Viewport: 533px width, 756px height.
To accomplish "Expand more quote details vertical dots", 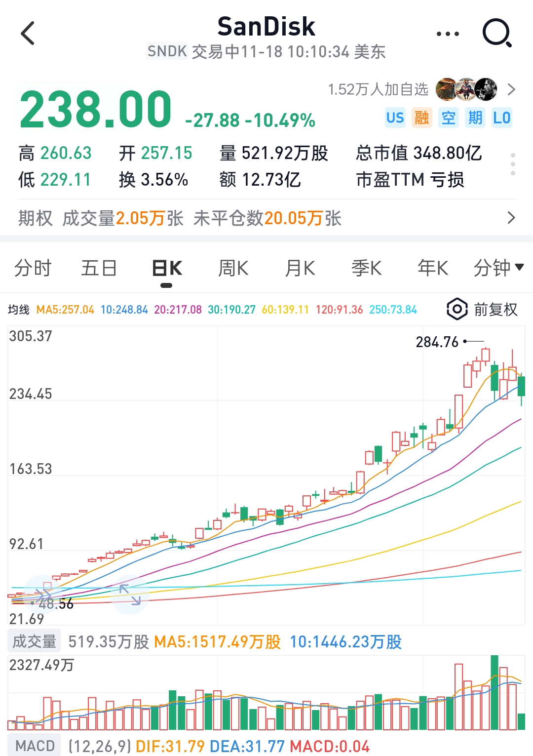I will [x=513, y=164].
